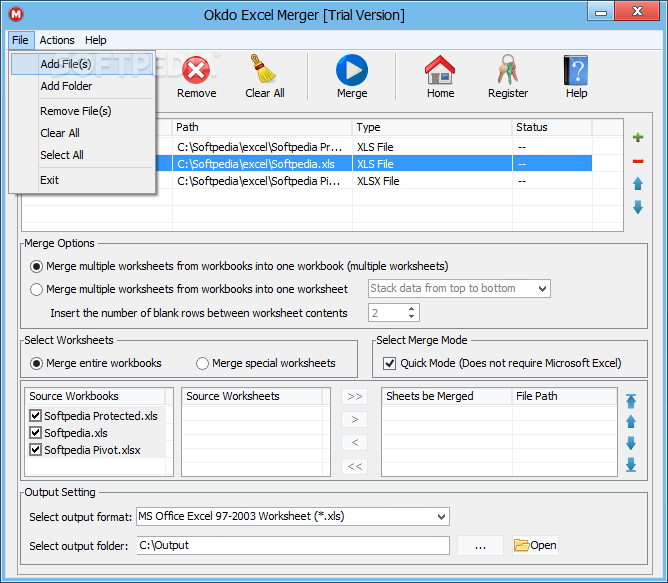
Task: Click the Path column header
Action: coord(262,127)
